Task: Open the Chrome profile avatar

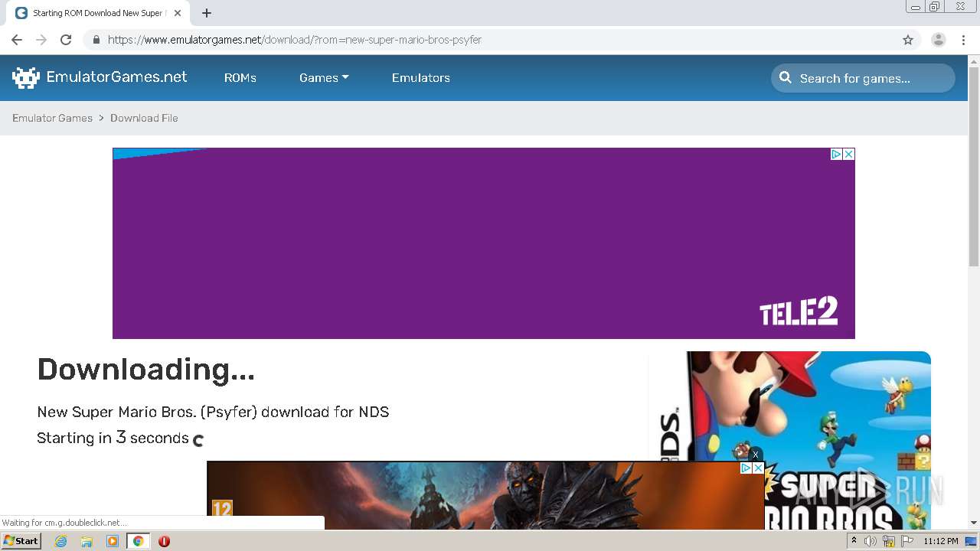Action: click(939, 40)
